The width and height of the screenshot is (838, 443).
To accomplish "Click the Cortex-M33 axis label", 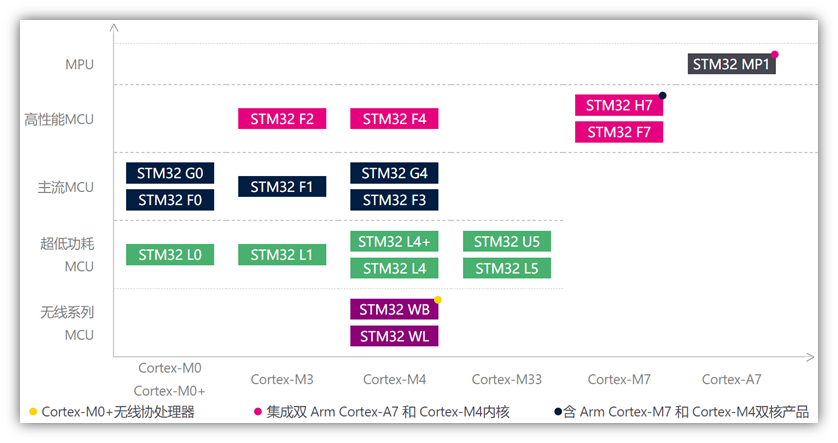I will (x=507, y=379).
